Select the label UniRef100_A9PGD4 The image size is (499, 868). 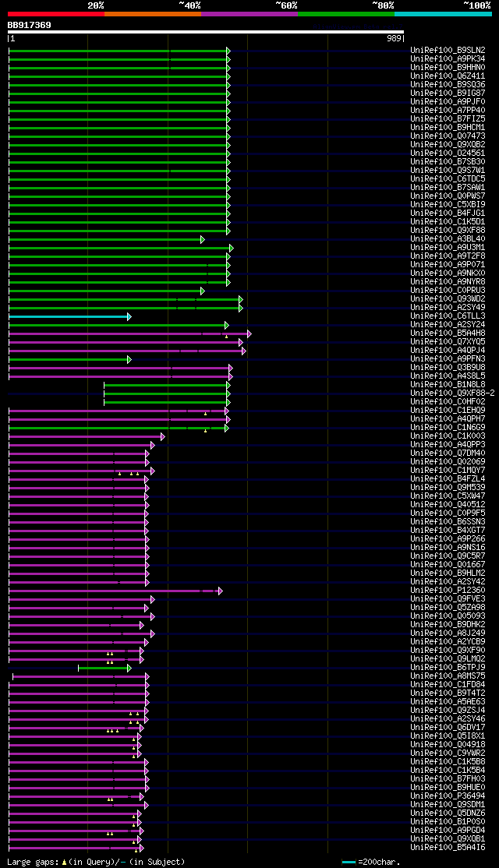click(x=448, y=831)
